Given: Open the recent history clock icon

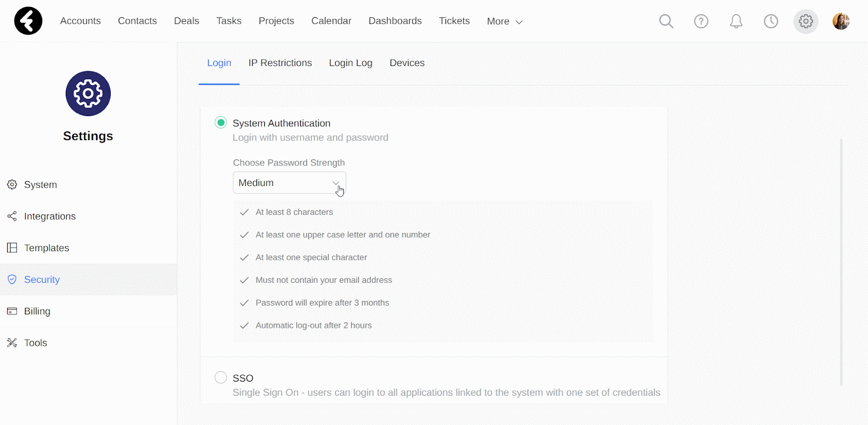Looking at the screenshot, I should [x=771, y=21].
